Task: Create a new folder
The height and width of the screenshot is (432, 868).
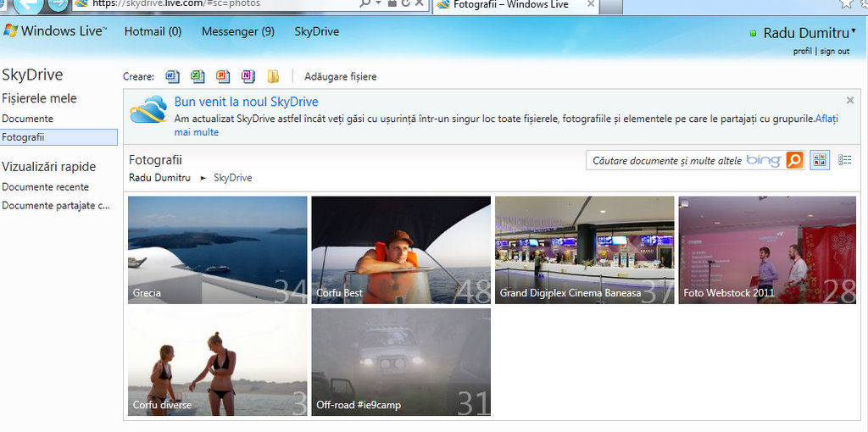Action: click(273, 76)
